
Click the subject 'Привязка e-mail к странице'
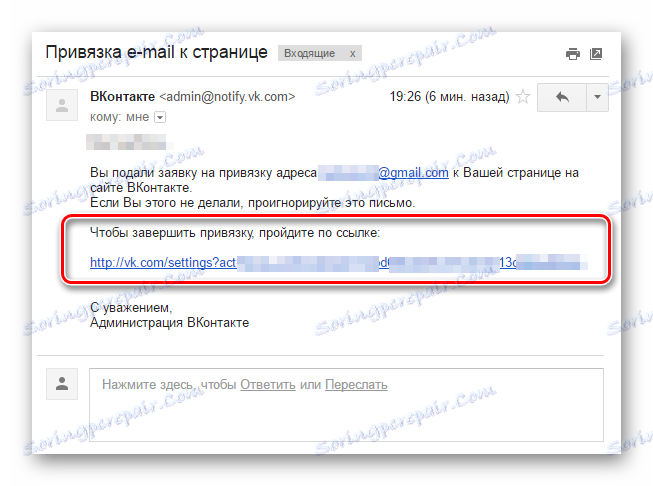click(x=157, y=52)
